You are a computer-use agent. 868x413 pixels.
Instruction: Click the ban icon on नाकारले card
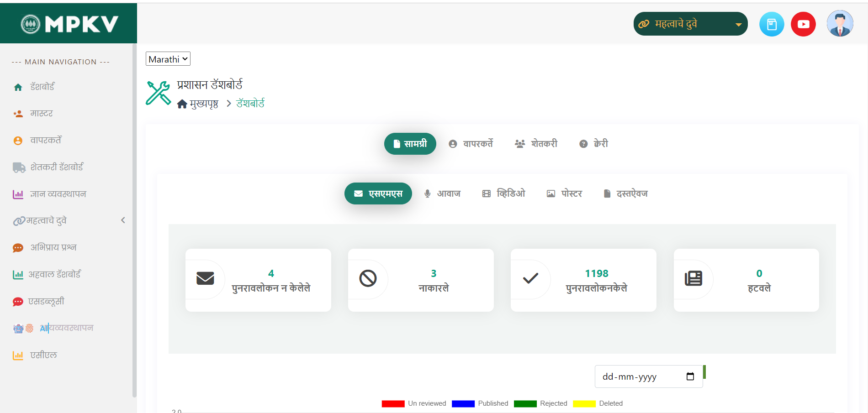pyautogui.click(x=368, y=278)
